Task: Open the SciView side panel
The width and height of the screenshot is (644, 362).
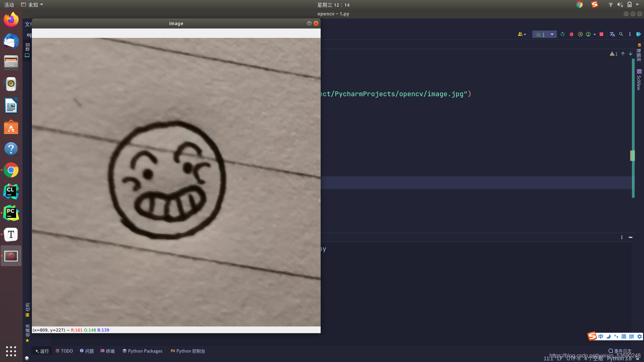Action: click(x=639, y=79)
